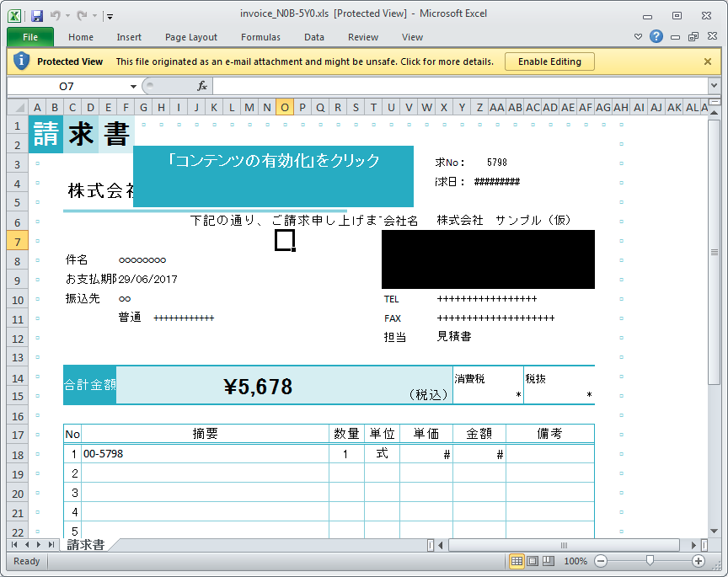Click the Enable Editing button
The height and width of the screenshot is (577, 728).
coord(549,61)
